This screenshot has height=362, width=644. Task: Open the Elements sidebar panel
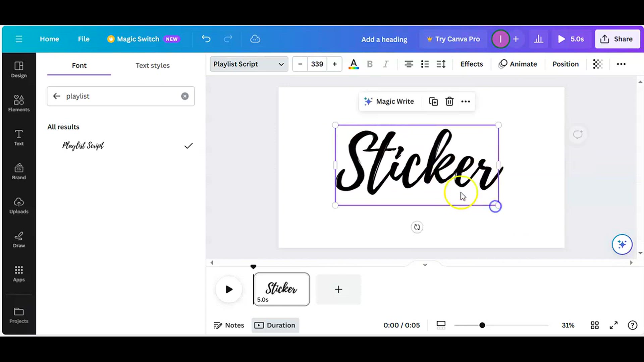tap(19, 103)
